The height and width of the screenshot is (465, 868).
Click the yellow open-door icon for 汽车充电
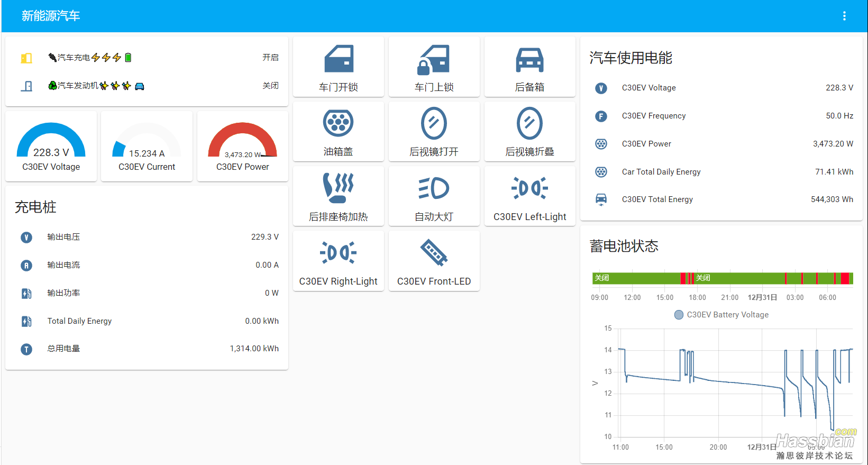click(26, 58)
